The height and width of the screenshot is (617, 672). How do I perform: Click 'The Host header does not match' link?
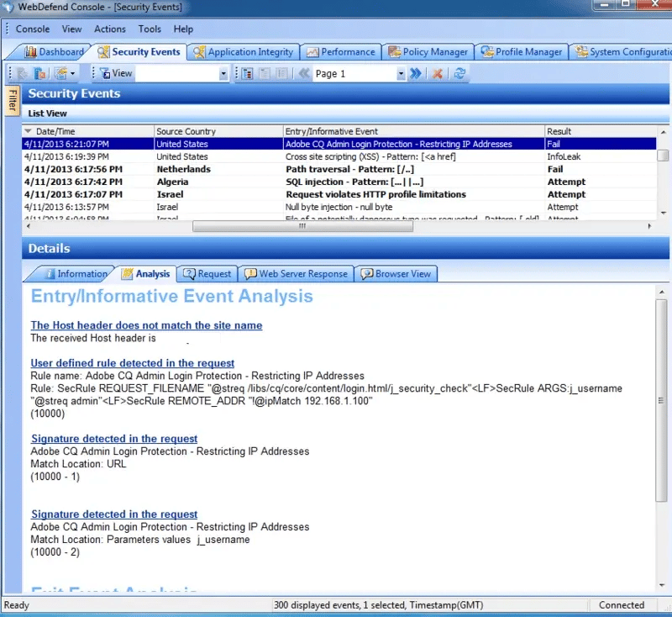tap(146, 325)
